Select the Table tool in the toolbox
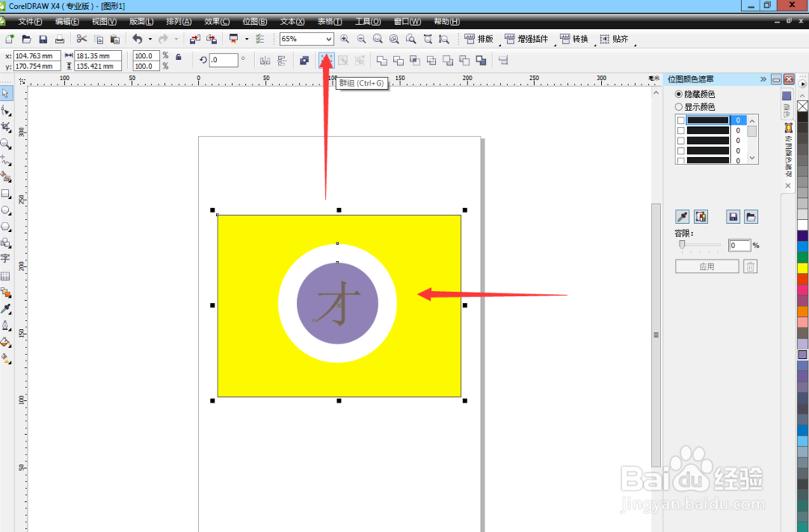This screenshot has width=809, height=532. (6, 277)
